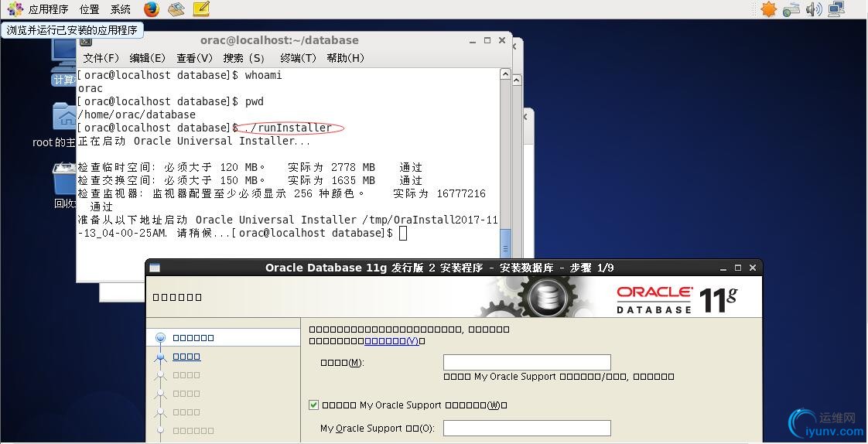Select the highlighted current step in installer sidebar

[x=223, y=338]
